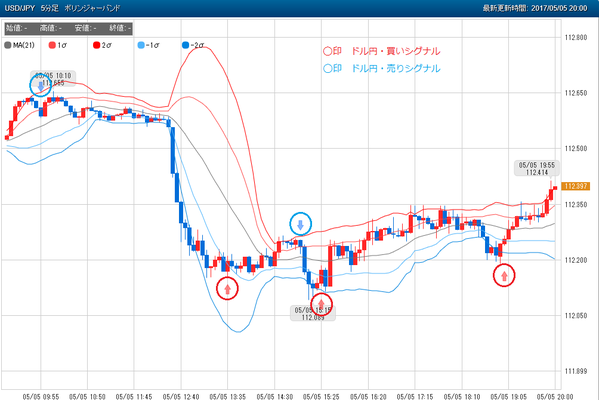
Task: Click the 05/05 12:40 time label
Action: [181, 397]
